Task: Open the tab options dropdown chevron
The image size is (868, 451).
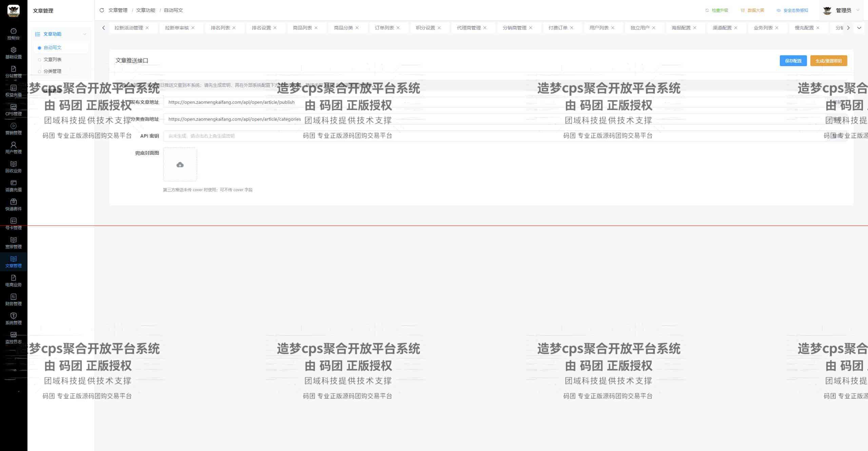Action: click(859, 28)
